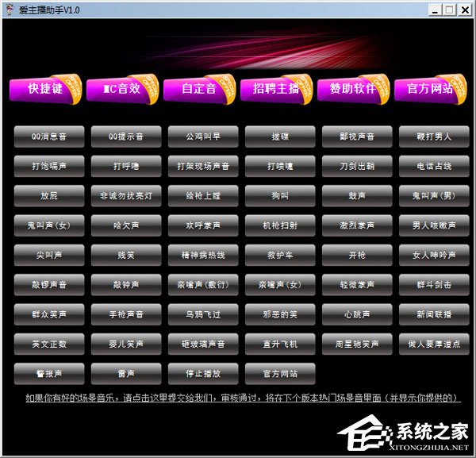
Task: Play the 乌鸦飞过 sound effect
Action: 203,314
